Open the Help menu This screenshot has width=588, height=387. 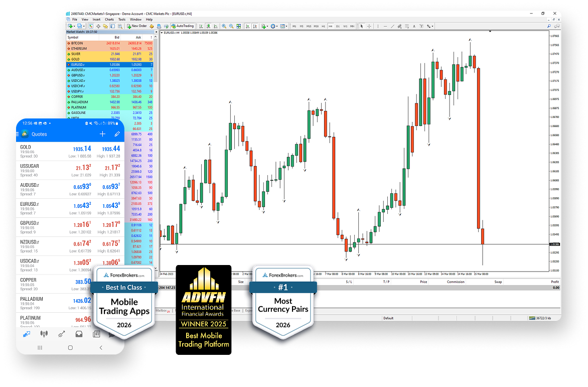point(149,20)
